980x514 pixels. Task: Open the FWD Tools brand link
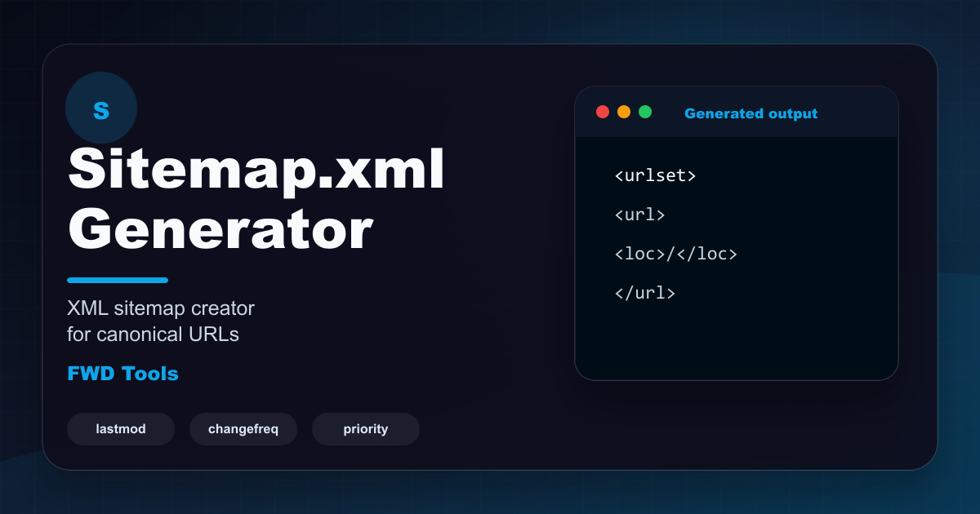(122, 374)
